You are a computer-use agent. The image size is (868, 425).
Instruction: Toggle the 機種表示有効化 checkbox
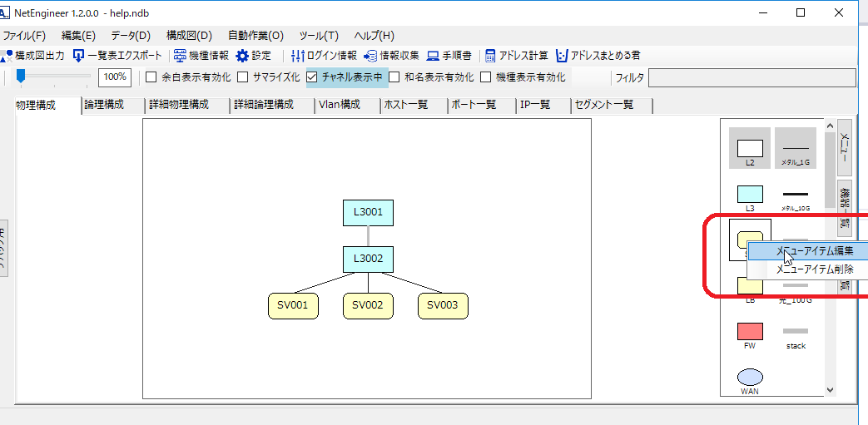[486, 77]
